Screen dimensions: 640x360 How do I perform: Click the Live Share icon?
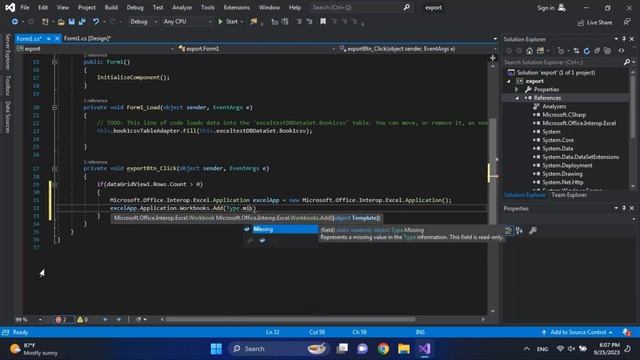(x=595, y=22)
